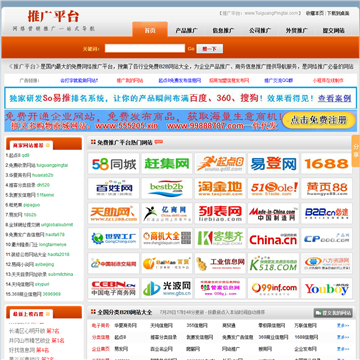Open the Youboy logo tile

click(326, 288)
